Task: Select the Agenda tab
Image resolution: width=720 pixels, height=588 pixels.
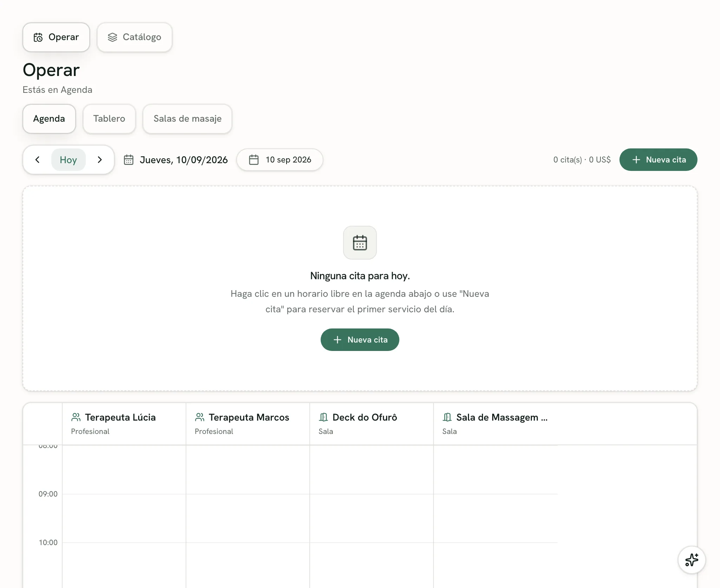Action: tap(49, 119)
